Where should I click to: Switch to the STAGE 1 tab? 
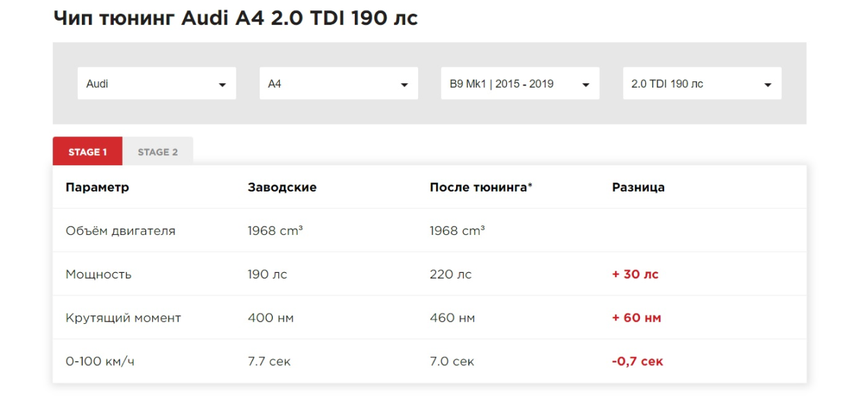[x=87, y=152]
